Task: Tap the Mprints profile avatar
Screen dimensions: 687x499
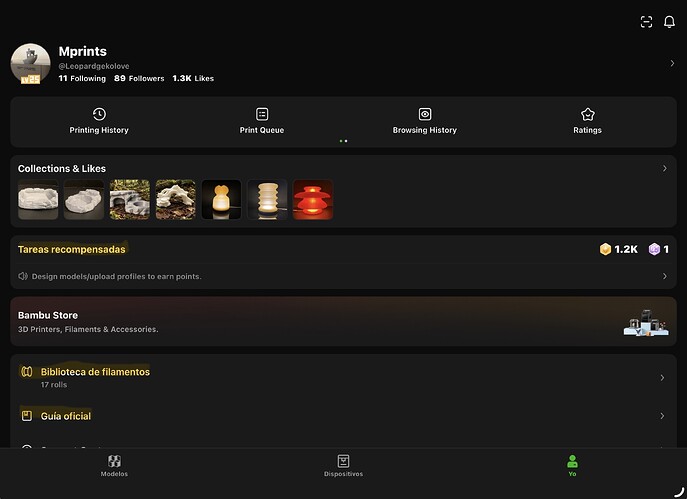Action: 30,63
